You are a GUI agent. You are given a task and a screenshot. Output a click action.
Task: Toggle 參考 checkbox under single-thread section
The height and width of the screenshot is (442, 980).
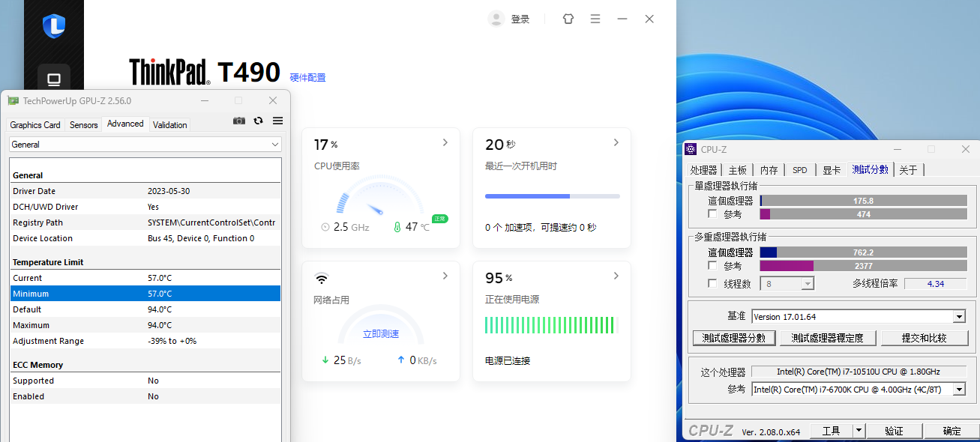[x=712, y=214]
